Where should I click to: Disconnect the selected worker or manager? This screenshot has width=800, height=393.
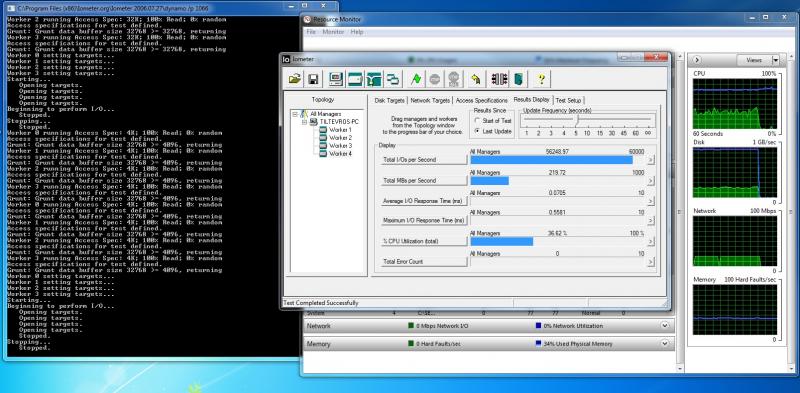[499, 79]
